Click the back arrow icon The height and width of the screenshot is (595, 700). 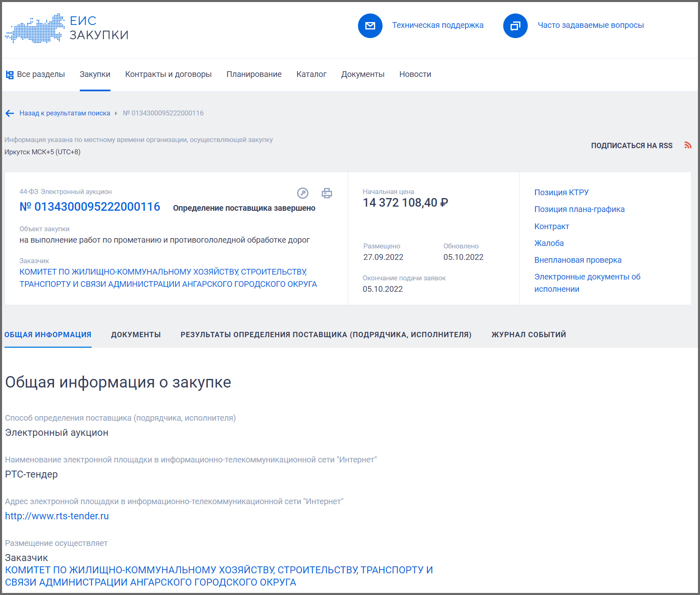pos(10,113)
